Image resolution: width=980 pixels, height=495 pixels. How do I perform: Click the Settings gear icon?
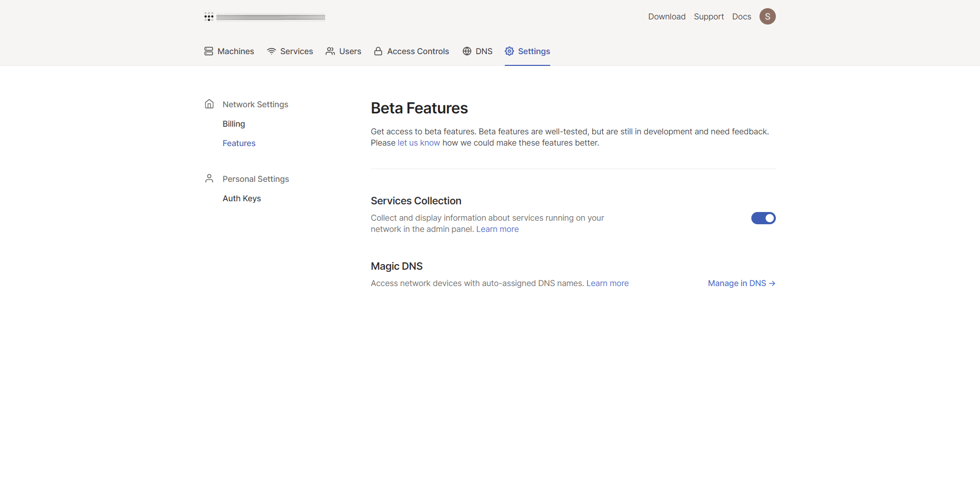coord(509,51)
